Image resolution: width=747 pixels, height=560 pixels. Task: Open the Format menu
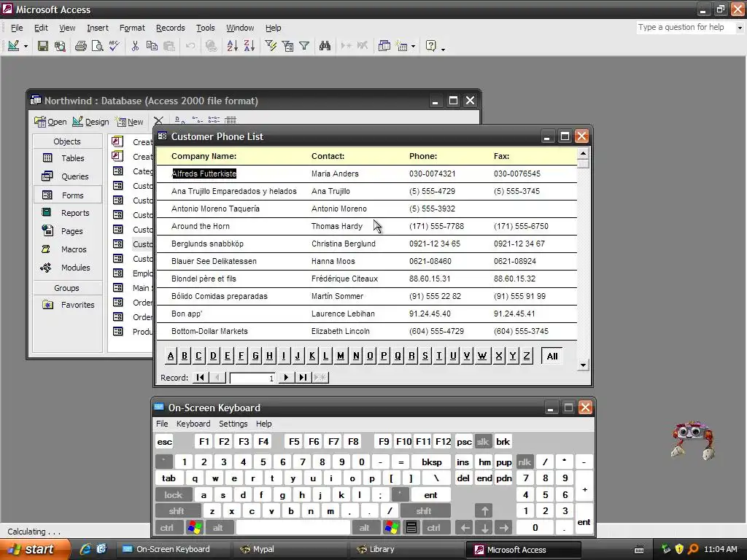(x=132, y=28)
